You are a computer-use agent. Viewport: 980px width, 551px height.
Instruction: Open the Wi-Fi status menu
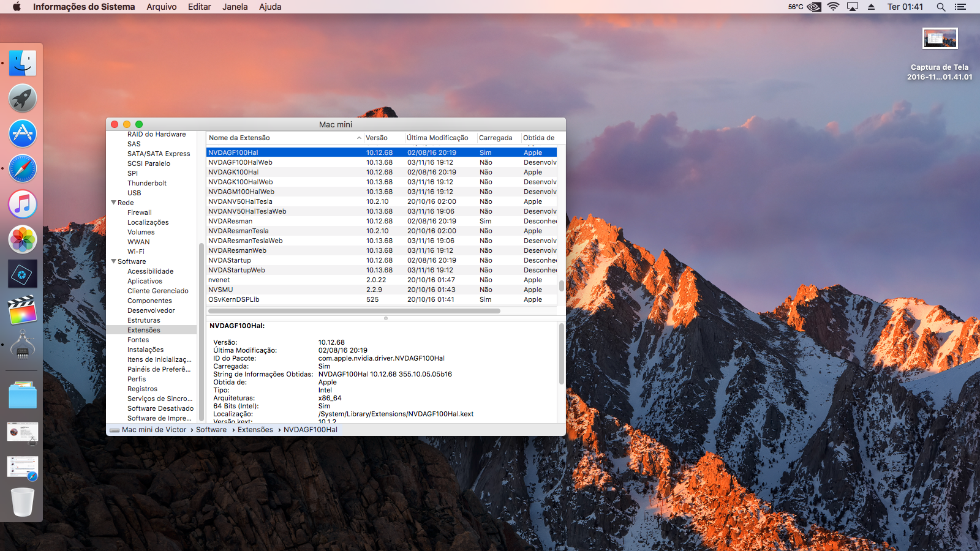(x=833, y=7)
